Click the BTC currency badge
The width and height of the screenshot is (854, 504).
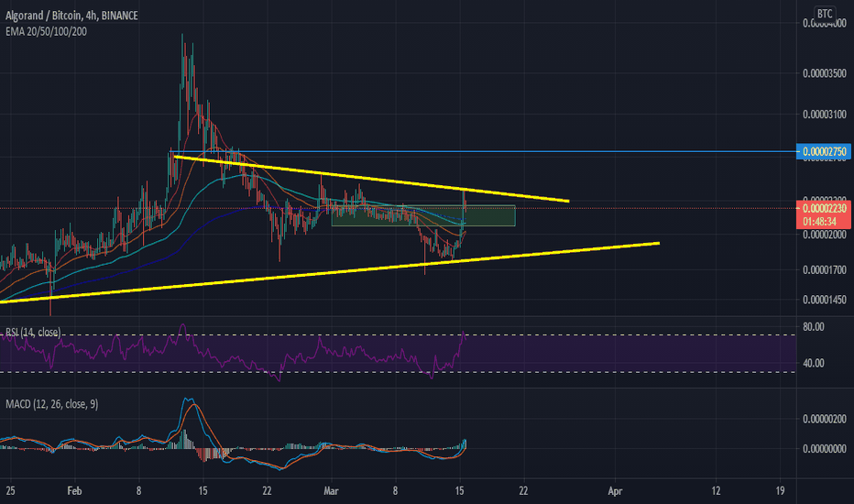pyautogui.click(x=825, y=14)
